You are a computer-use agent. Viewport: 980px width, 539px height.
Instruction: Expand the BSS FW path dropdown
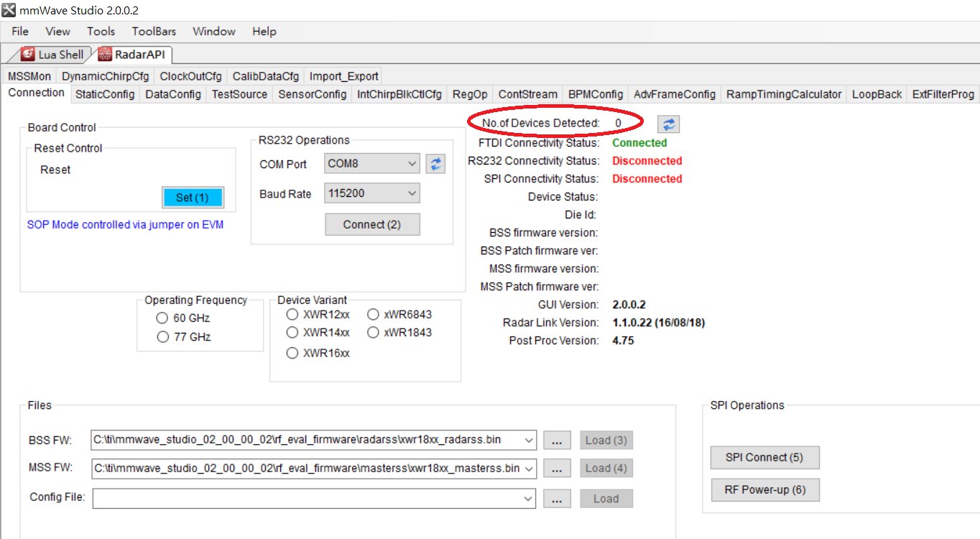[x=530, y=440]
